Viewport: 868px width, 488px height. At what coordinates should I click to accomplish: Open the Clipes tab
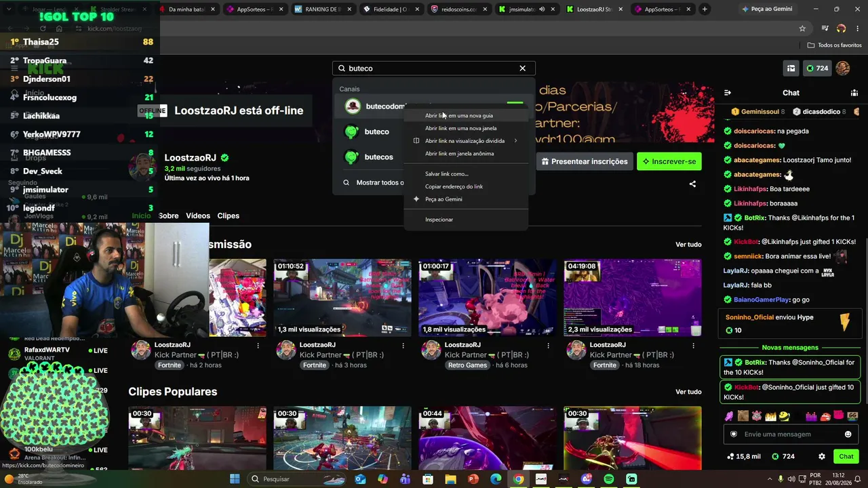click(x=229, y=216)
